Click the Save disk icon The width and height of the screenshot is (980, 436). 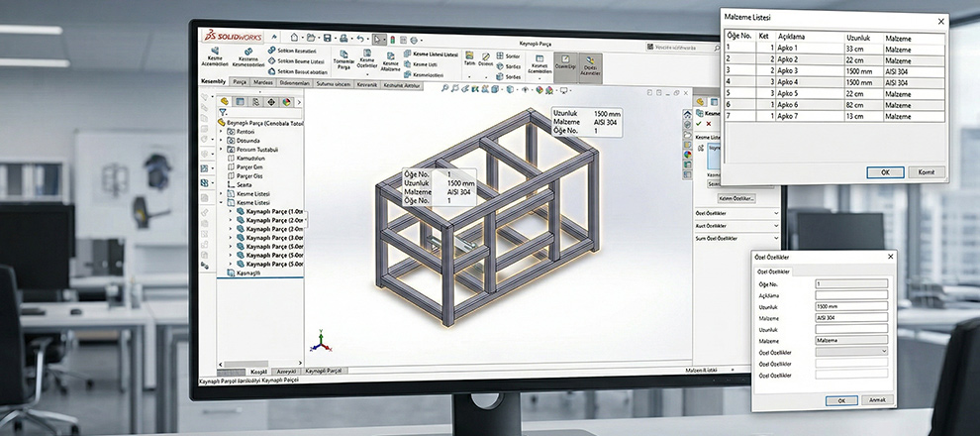click(327, 38)
